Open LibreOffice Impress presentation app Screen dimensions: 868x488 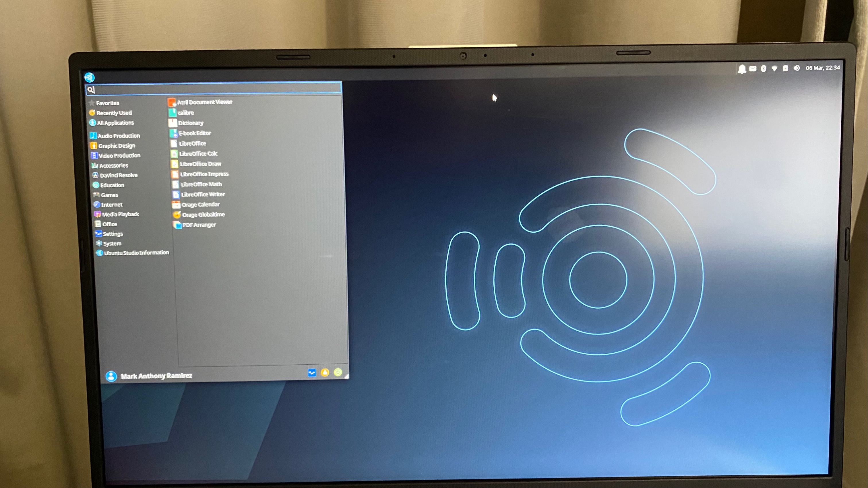[203, 174]
